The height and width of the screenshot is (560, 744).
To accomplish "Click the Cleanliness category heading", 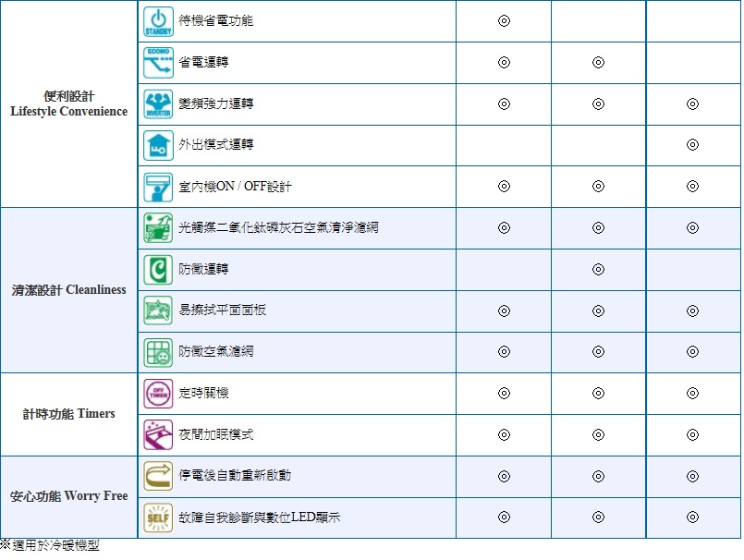I will point(69,290).
